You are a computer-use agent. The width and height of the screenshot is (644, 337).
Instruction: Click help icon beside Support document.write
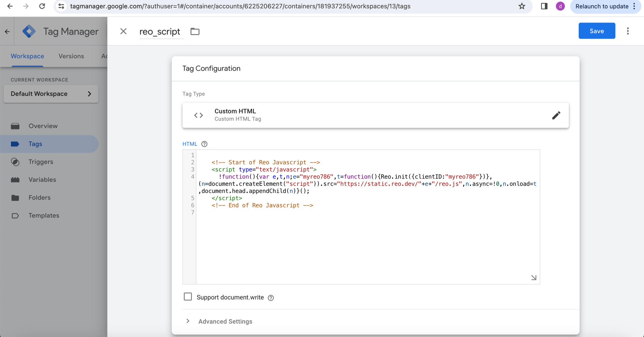pyautogui.click(x=271, y=298)
